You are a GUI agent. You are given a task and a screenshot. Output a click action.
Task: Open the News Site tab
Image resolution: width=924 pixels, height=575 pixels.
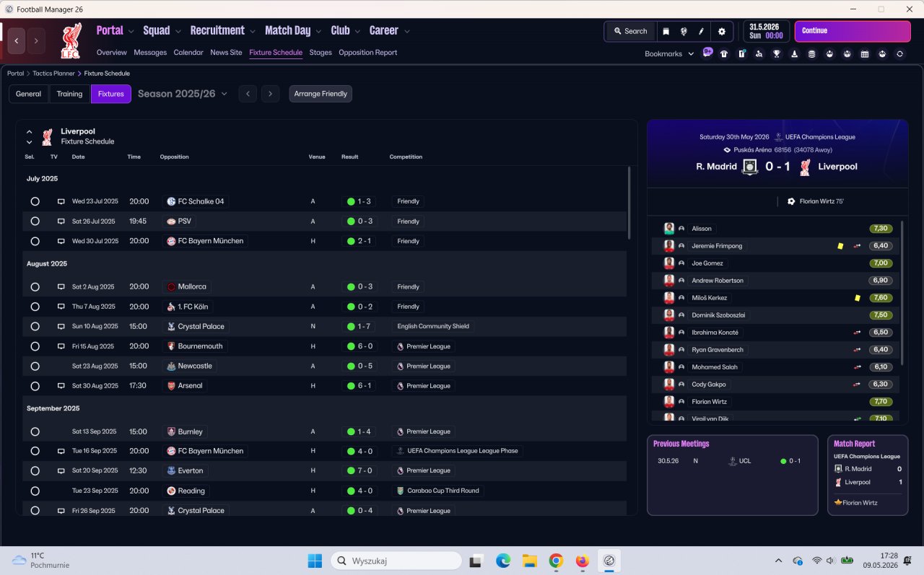pyautogui.click(x=226, y=53)
